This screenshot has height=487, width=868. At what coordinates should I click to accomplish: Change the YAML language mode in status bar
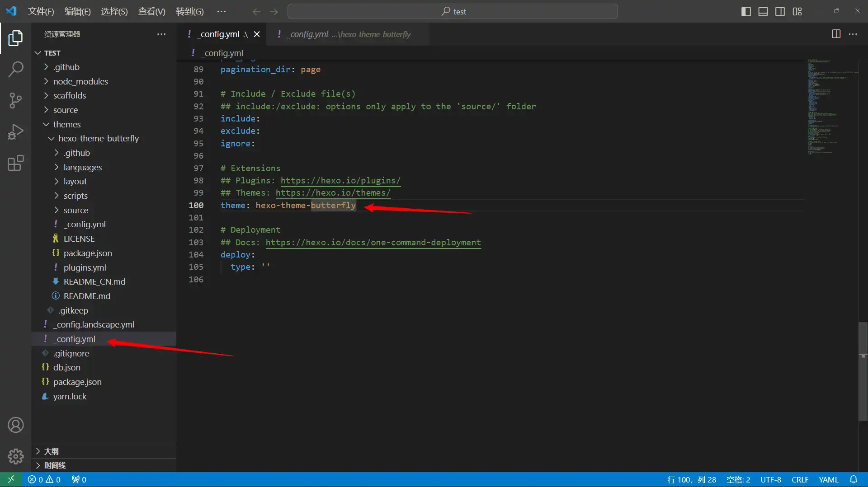click(x=828, y=479)
